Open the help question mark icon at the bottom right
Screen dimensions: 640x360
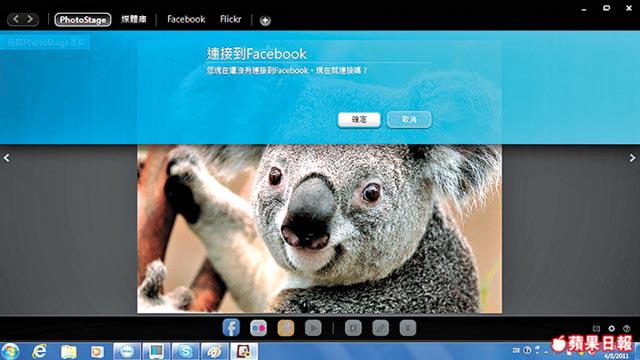(x=627, y=329)
